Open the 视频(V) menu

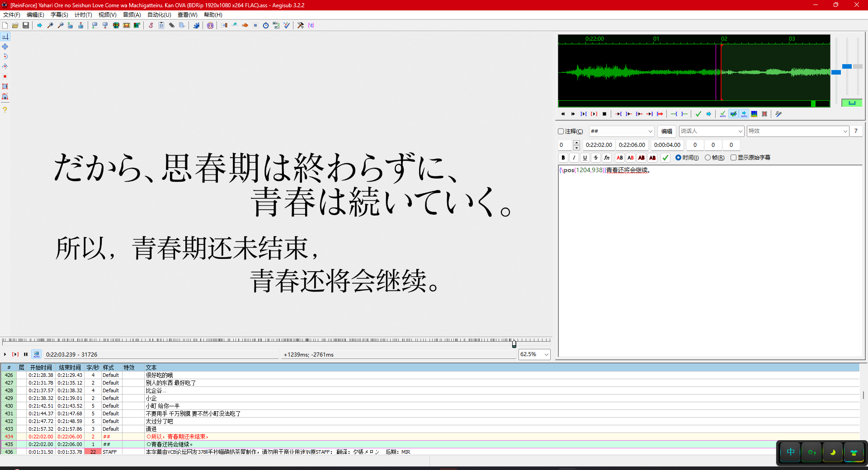107,15
